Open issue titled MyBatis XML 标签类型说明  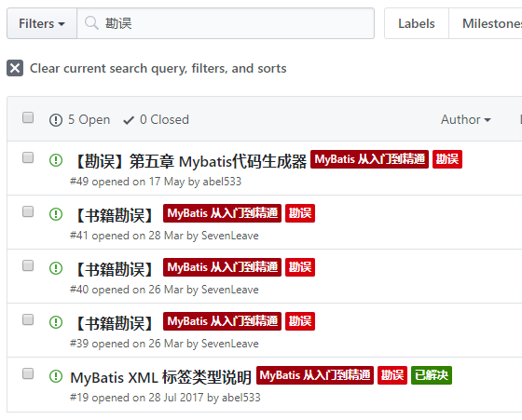pyautogui.click(x=160, y=377)
